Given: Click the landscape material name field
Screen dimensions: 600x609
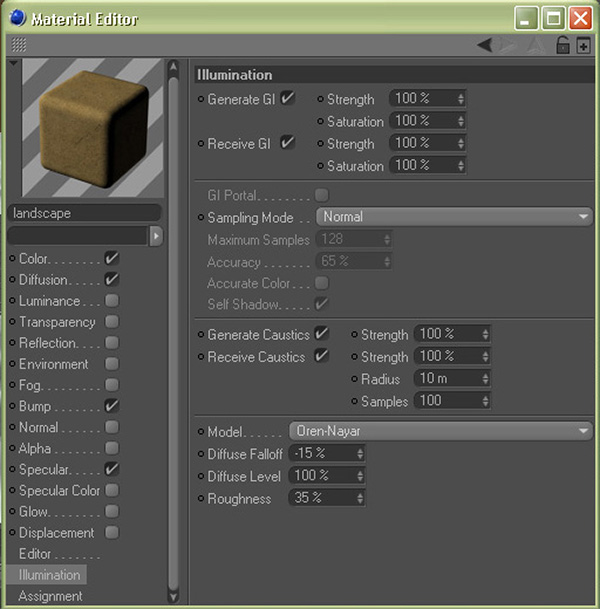Looking at the screenshot, I should [84, 213].
